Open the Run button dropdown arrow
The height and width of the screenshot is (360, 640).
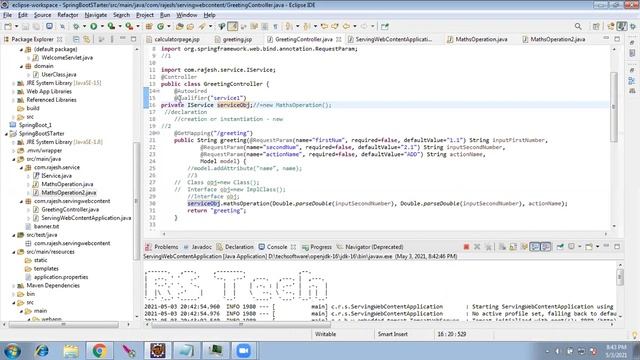(x=102, y=27)
